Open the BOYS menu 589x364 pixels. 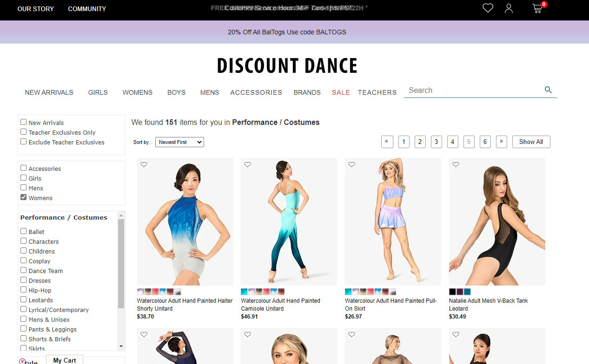tap(176, 92)
